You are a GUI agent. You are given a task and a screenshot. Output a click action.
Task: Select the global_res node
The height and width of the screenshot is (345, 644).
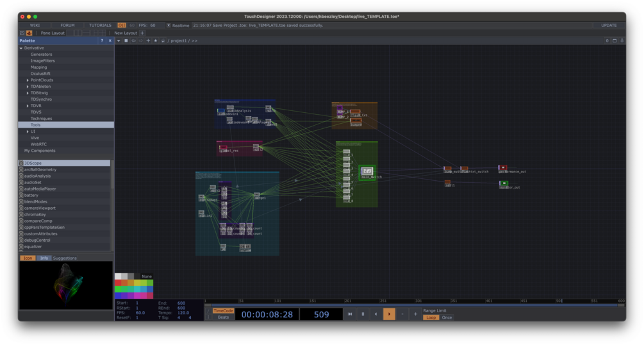pyautogui.click(x=223, y=147)
